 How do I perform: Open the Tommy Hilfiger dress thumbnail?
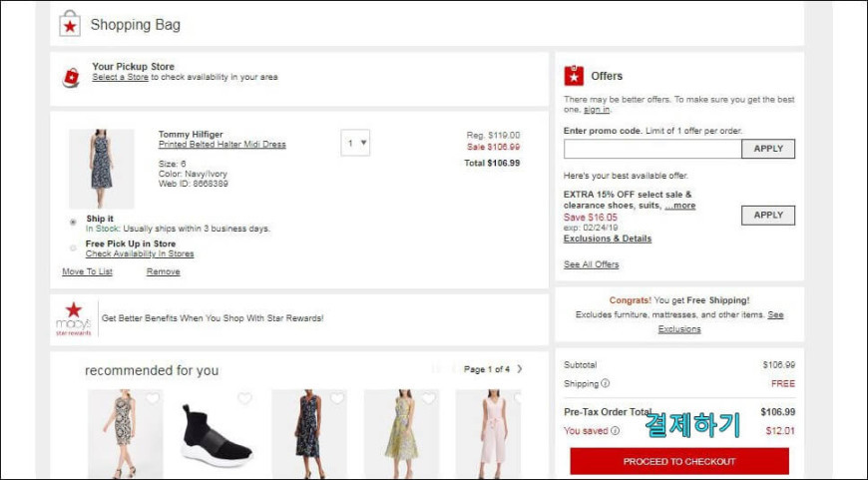(102, 169)
